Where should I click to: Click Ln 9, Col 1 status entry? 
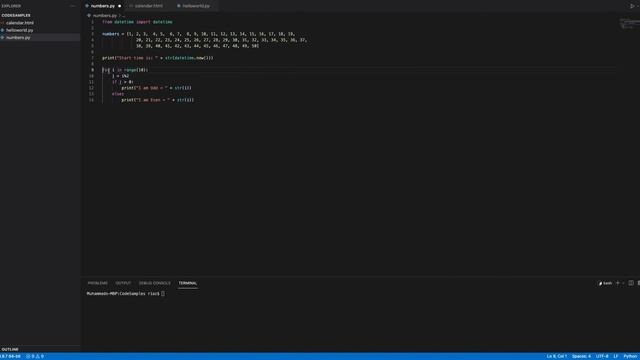(557, 356)
